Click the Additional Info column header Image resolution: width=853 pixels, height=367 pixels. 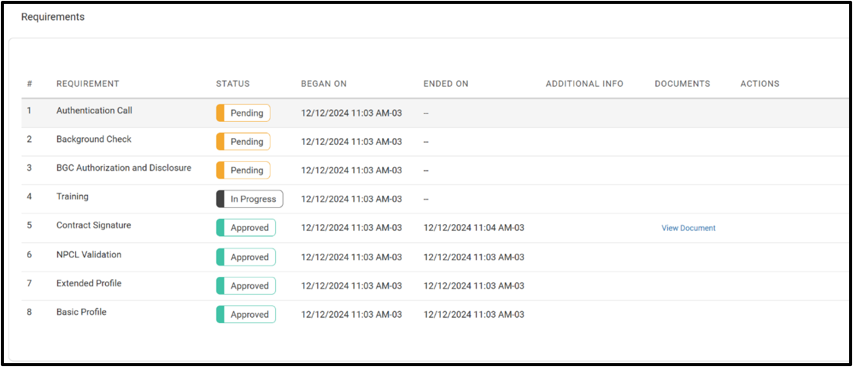tap(584, 84)
